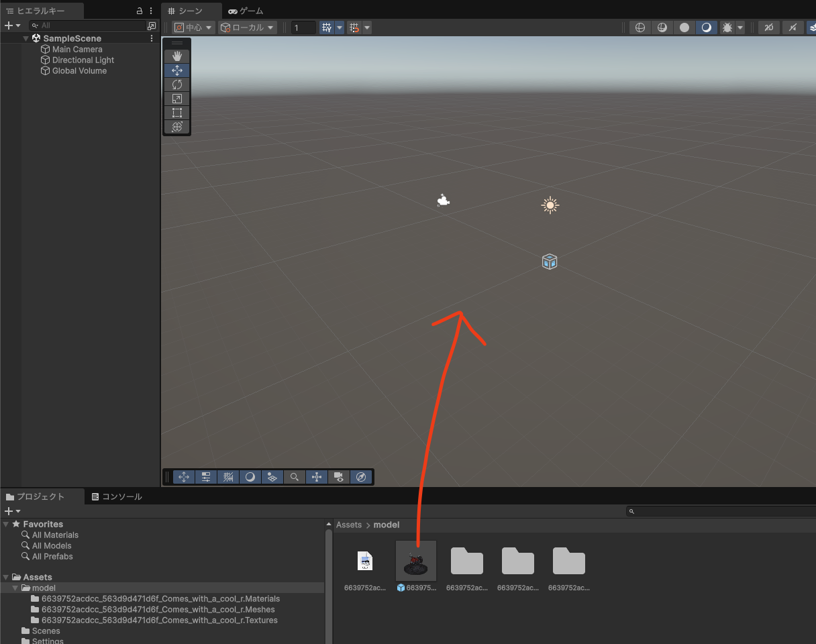Click the compass orientation icon in the overlay bar
The height and width of the screenshot is (644, 816).
[361, 477]
